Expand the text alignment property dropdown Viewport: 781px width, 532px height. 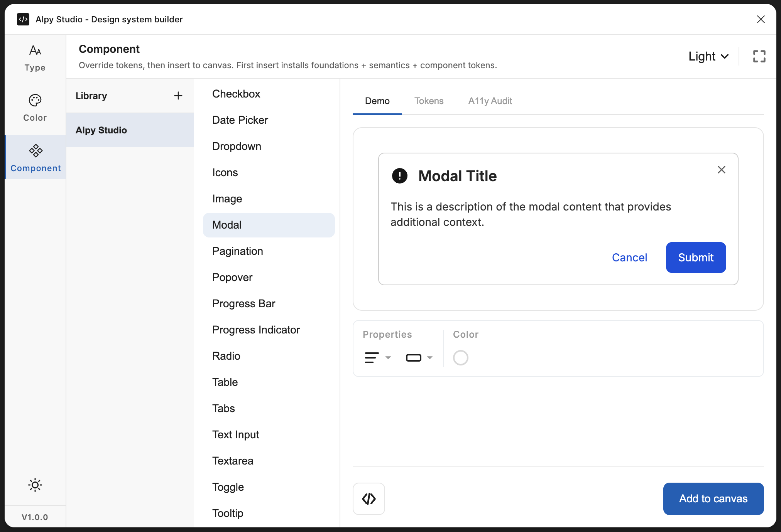[x=378, y=358]
